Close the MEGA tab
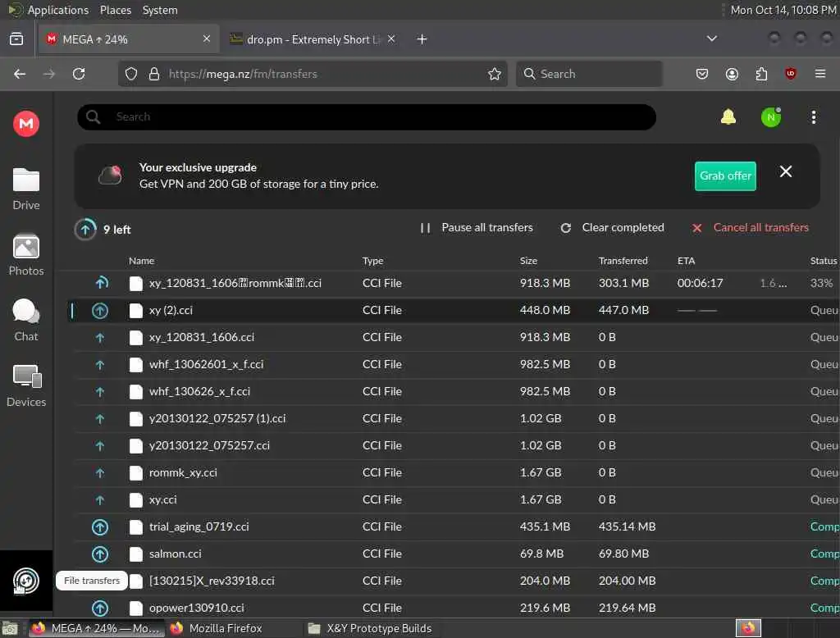This screenshot has width=840, height=638. point(207,39)
